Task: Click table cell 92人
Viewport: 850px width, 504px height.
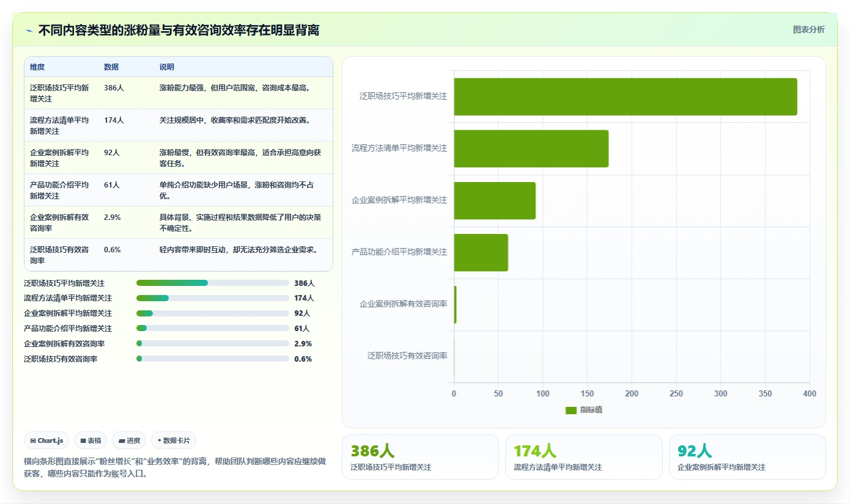Action: [112, 153]
